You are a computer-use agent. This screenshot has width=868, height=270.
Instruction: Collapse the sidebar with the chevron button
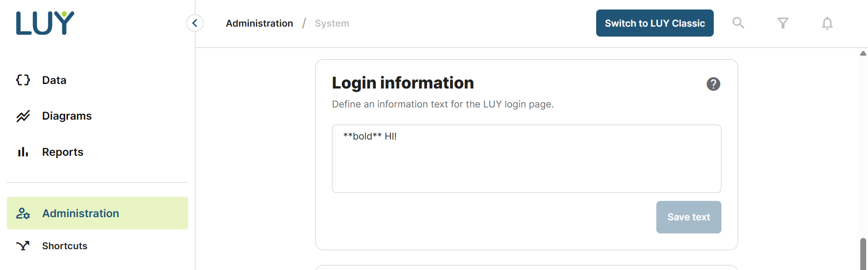click(195, 23)
